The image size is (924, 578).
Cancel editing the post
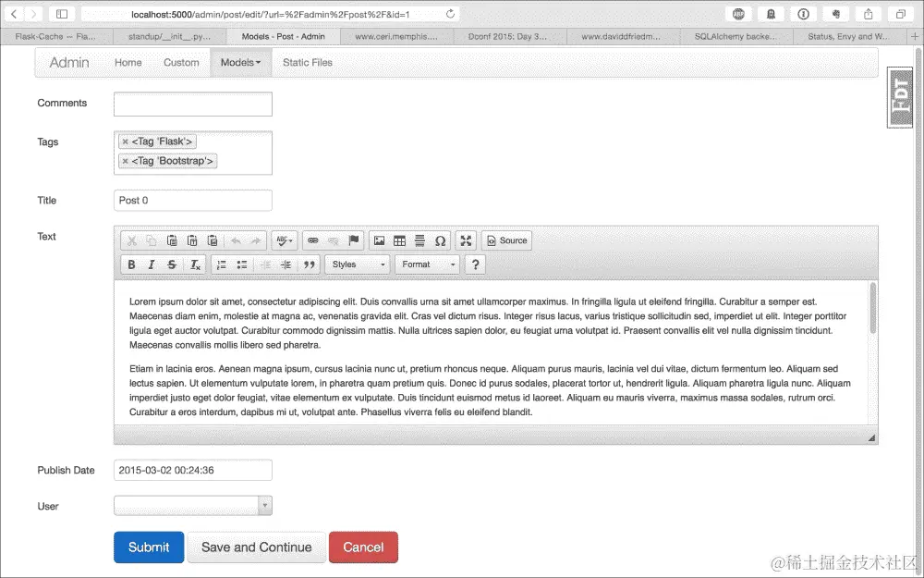(363, 547)
